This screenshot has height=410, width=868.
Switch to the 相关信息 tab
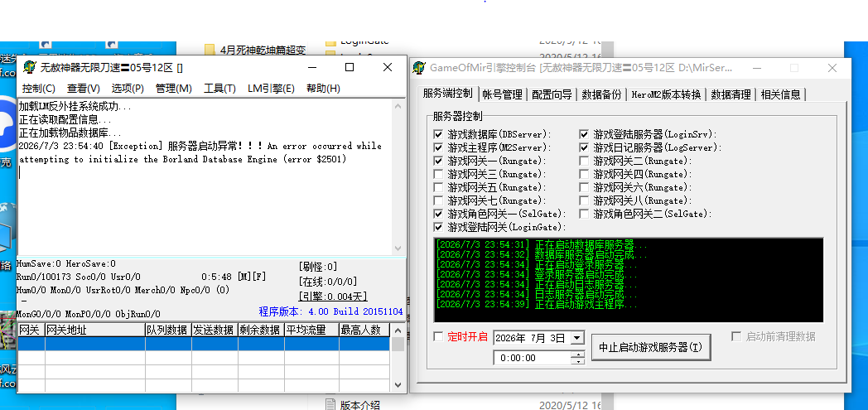click(x=780, y=94)
